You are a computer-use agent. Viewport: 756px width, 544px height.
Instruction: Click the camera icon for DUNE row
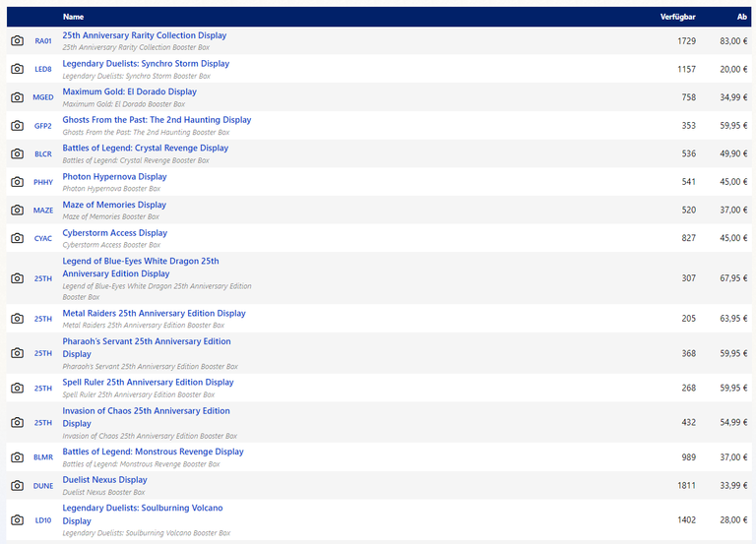[x=18, y=485]
